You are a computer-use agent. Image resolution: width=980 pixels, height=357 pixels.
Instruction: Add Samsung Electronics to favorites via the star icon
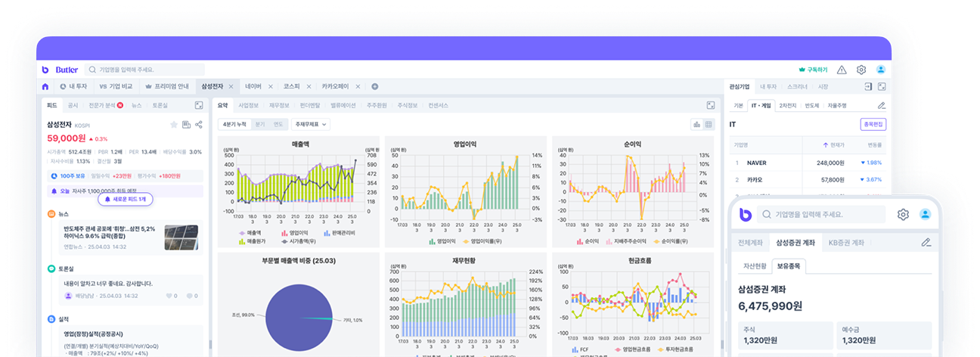tap(173, 125)
